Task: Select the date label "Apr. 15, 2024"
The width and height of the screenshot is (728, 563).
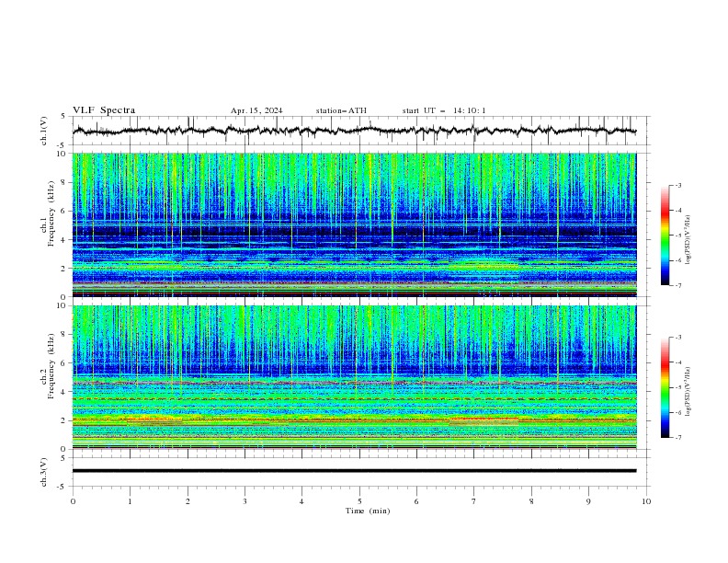Action: 256,110
